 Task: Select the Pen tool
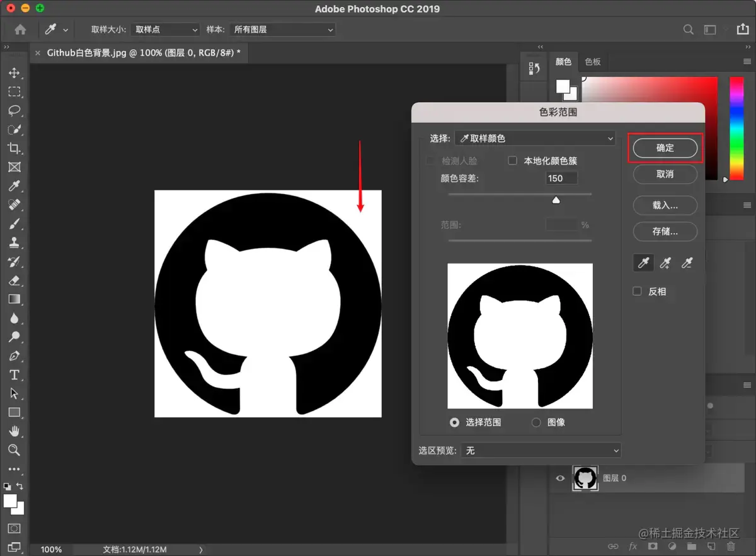[x=14, y=356]
